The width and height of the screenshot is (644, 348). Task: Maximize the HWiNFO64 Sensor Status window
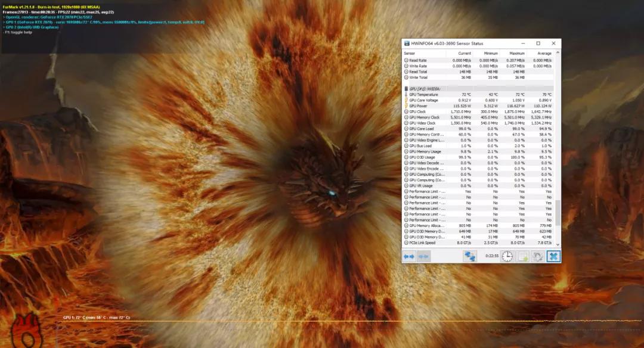[x=538, y=44]
